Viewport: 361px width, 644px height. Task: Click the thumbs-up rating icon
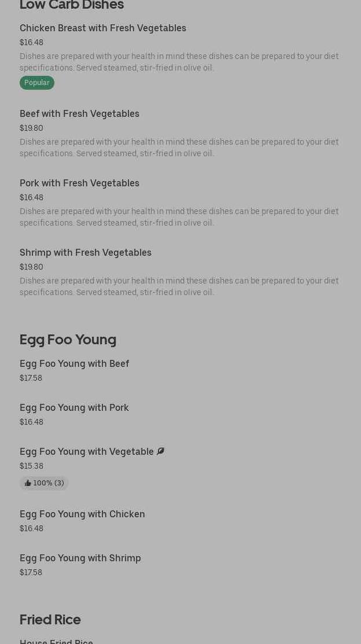tap(28, 483)
